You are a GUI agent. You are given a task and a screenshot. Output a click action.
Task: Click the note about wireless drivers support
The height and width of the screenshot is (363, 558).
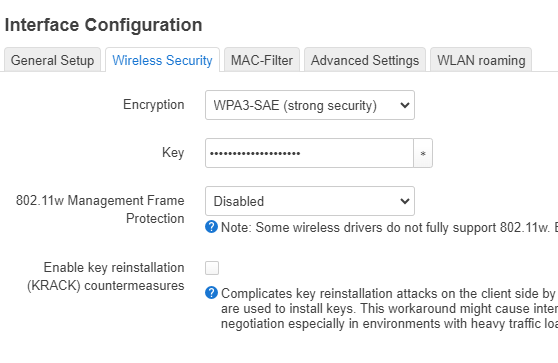tap(389, 227)
